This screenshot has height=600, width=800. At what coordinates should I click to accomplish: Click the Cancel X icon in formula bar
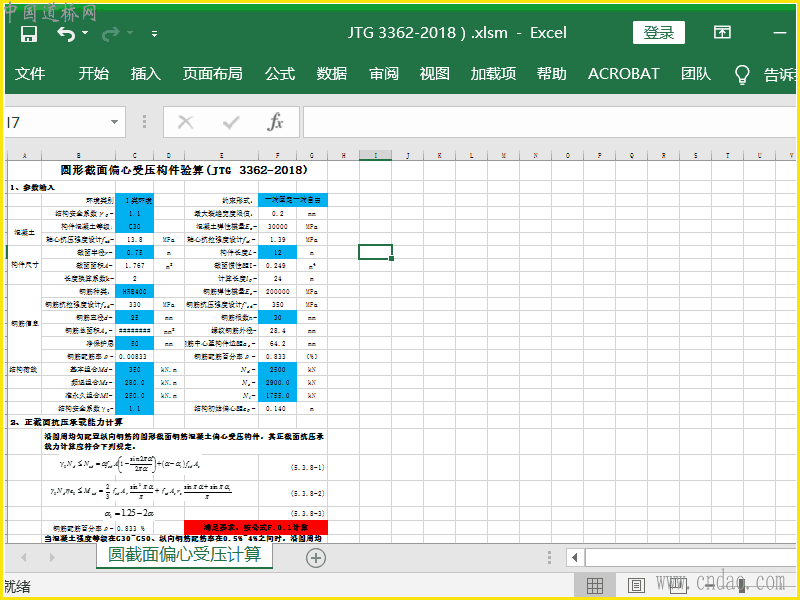185,122
